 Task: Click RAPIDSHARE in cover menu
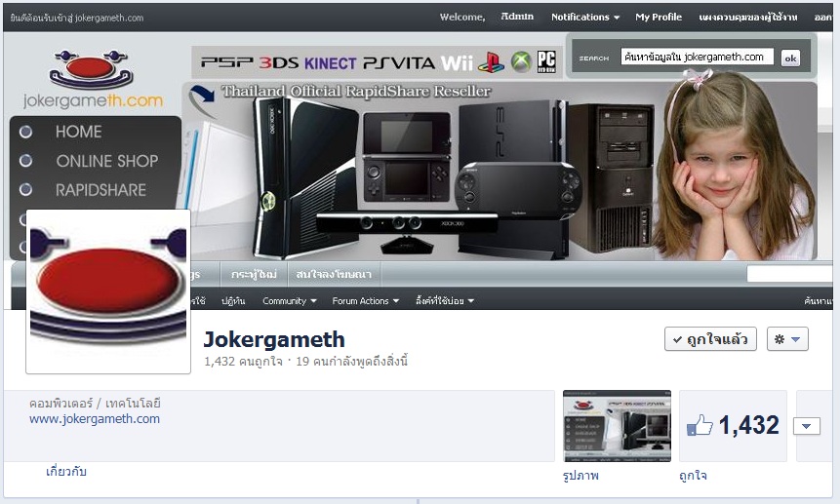tap(100, 190)
